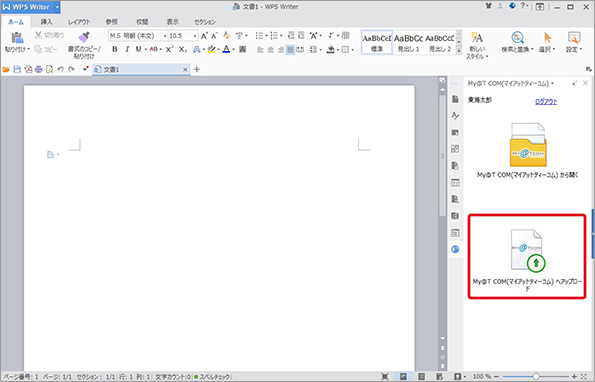Click the Format Painter brush icon
The width and height of the screenshot is (595, 382).
pyautogui.click(x=84, y=37)
